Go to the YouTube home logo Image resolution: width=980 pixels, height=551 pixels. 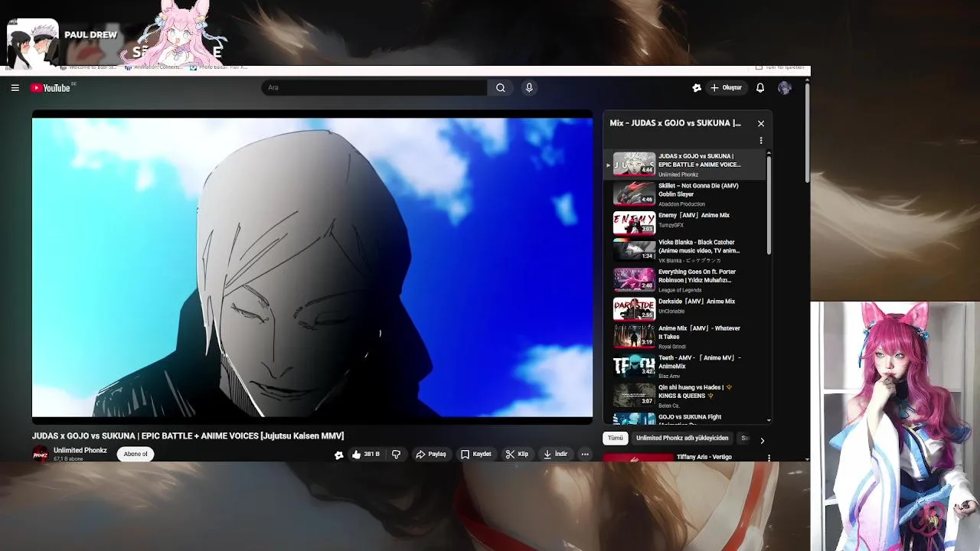point(51,88)
